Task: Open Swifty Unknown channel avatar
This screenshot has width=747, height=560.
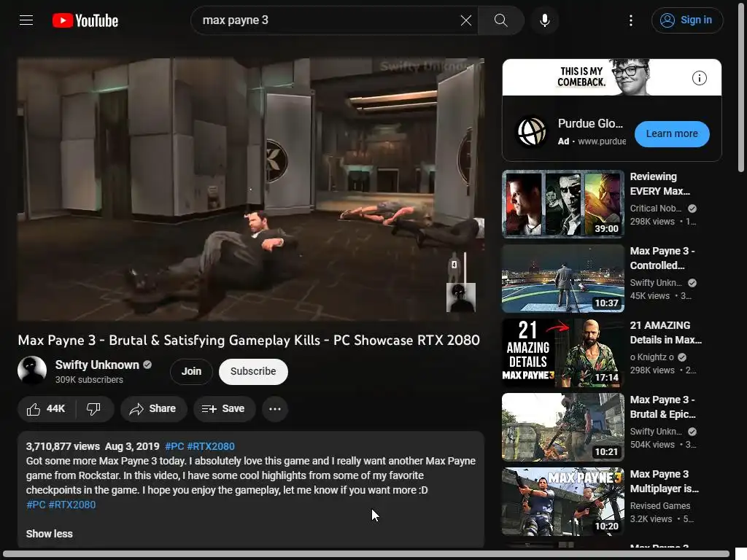Action: click(32, 370)
